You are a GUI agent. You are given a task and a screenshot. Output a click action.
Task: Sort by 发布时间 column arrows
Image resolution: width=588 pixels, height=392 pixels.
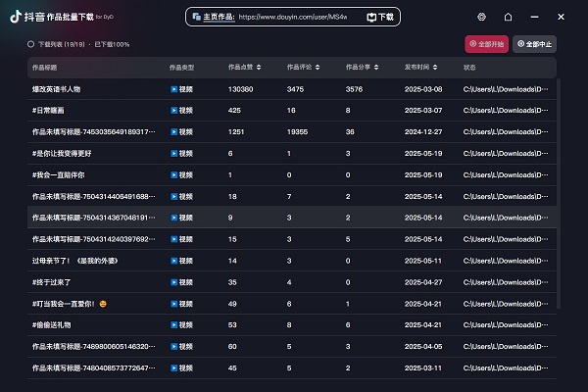435,68
